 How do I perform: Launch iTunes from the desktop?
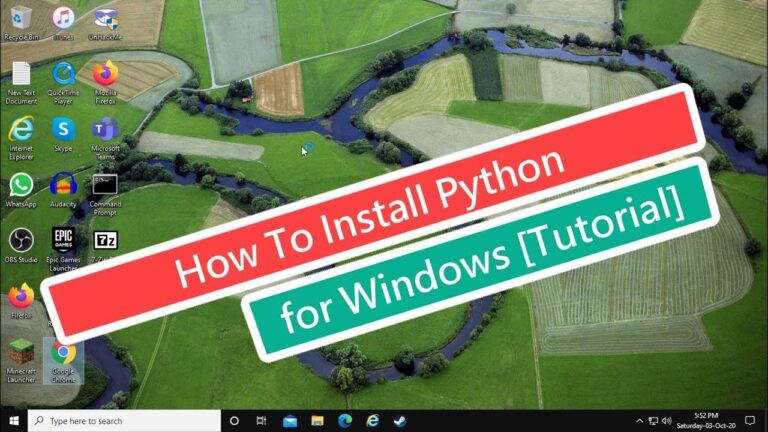[63, 22]
